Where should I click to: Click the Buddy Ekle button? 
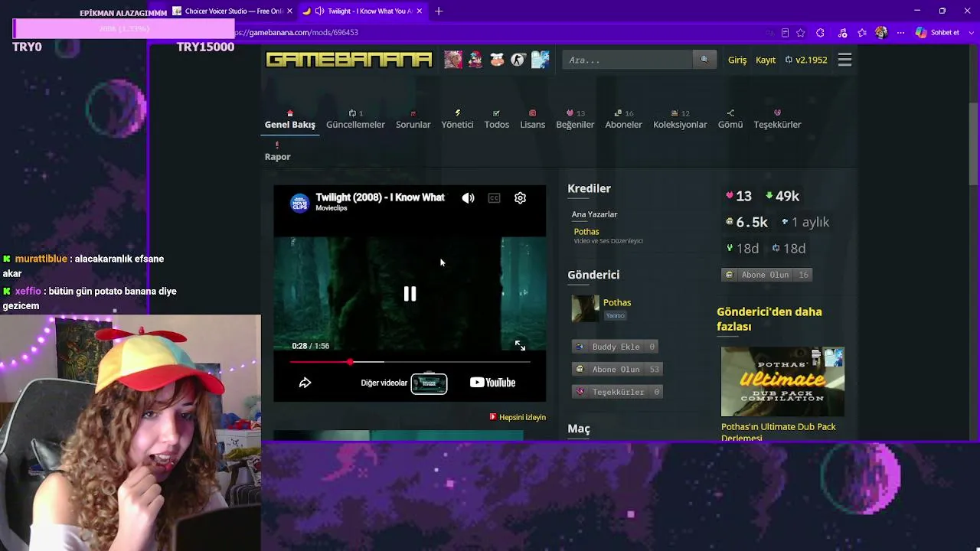pyautogui.click(x=616, y=347)
